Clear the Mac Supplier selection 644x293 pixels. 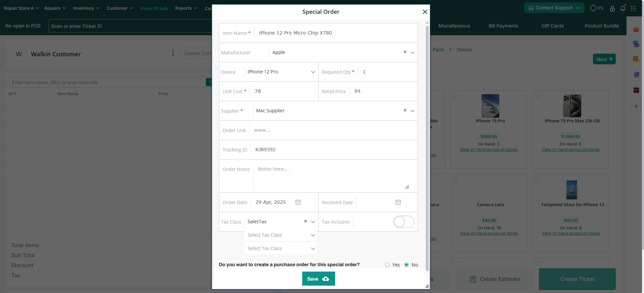[405, 110]
